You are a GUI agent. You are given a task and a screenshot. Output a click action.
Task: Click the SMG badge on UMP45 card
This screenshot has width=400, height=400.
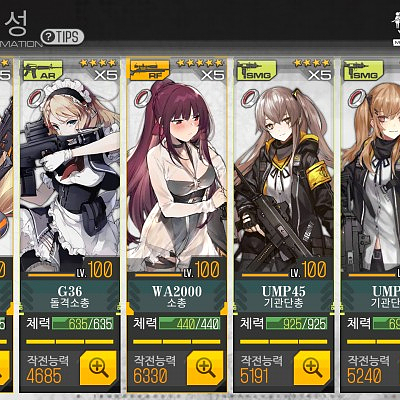(257, 71)
